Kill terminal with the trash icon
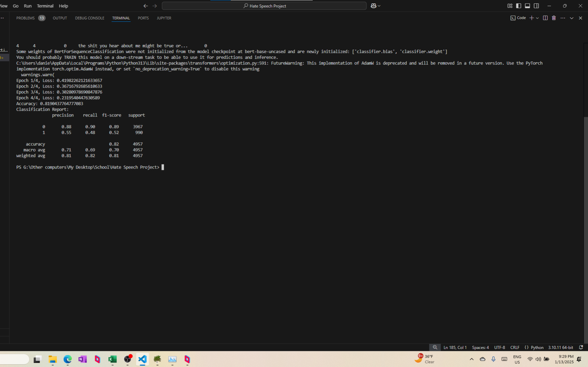Image resolution: width=588 pixels, height=367 pixels. tap(554, 18)
